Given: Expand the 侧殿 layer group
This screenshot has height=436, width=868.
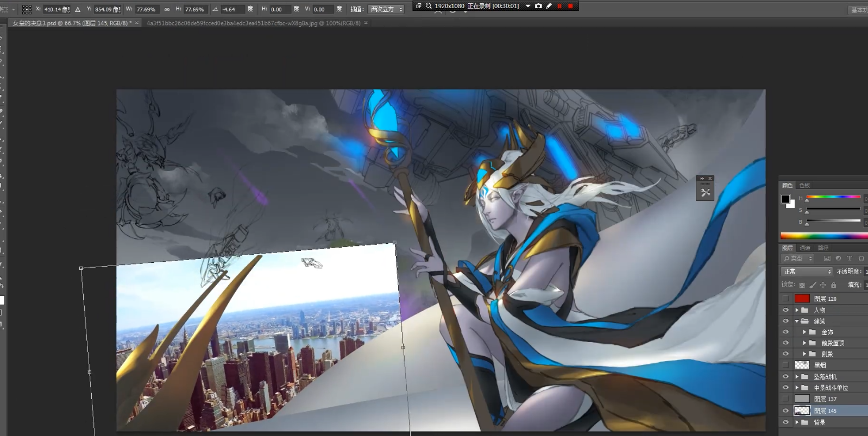Looking at the screenshot, I should (804, 353).
